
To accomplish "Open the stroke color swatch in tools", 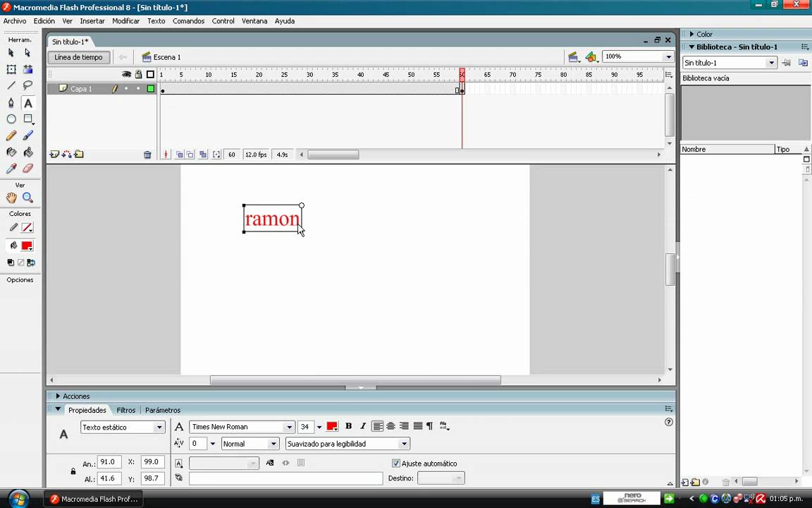I will 27,228.
